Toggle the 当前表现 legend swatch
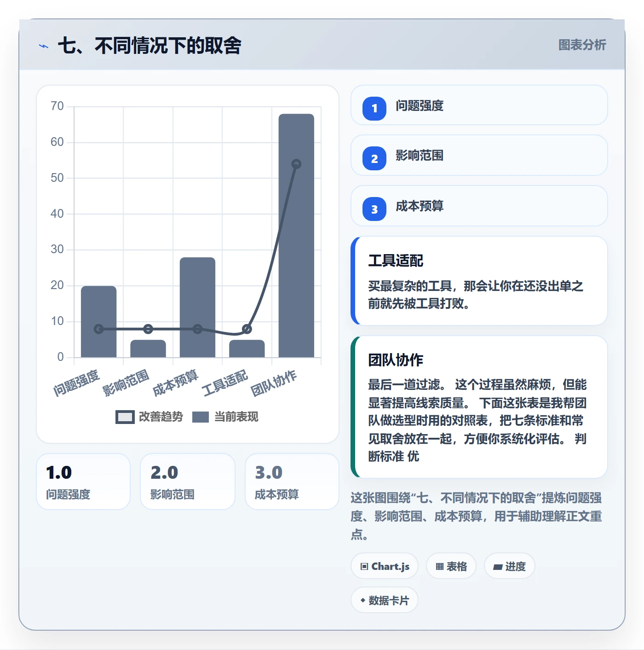The image size is (644, 650). [x=201, y=417]
